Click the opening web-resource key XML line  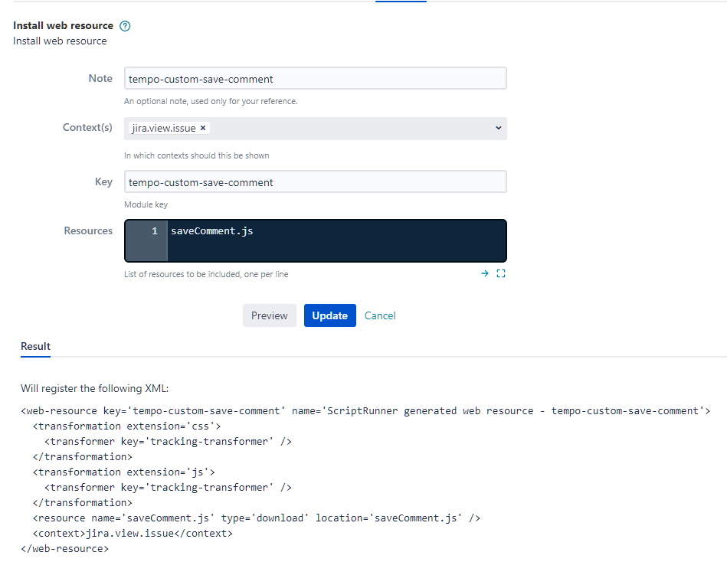(366, 411)
